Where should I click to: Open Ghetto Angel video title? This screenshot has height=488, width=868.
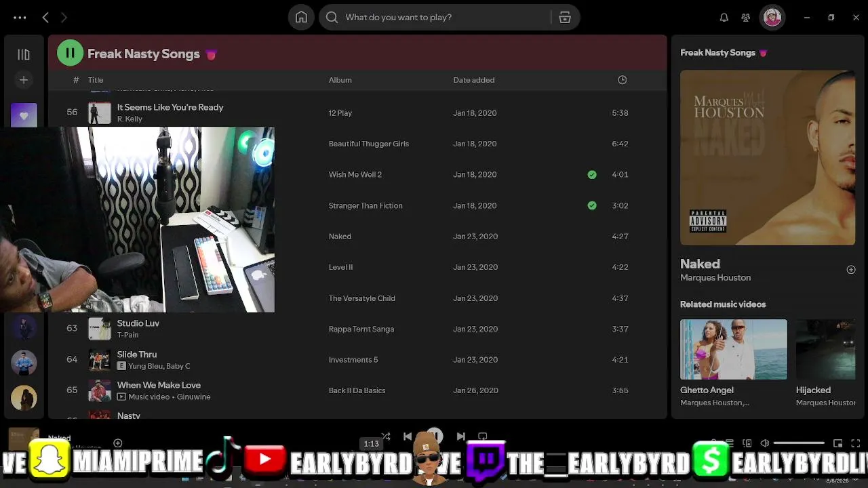pos(707,390)
